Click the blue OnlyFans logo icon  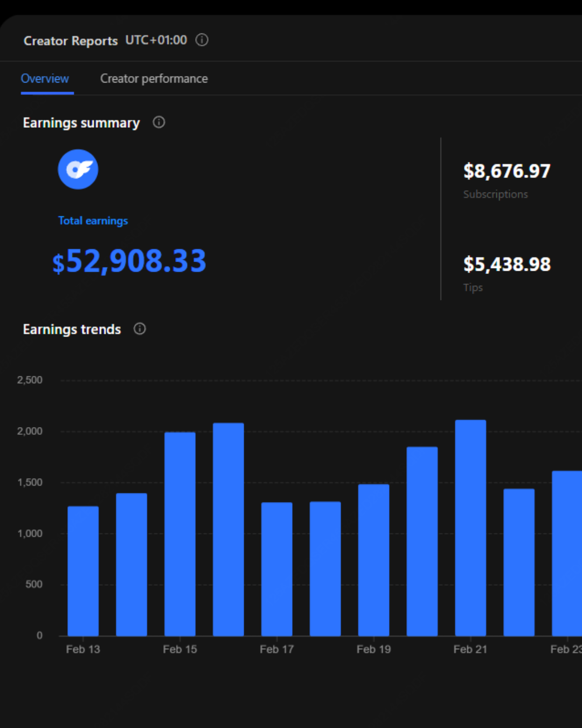tap(78, 169)
